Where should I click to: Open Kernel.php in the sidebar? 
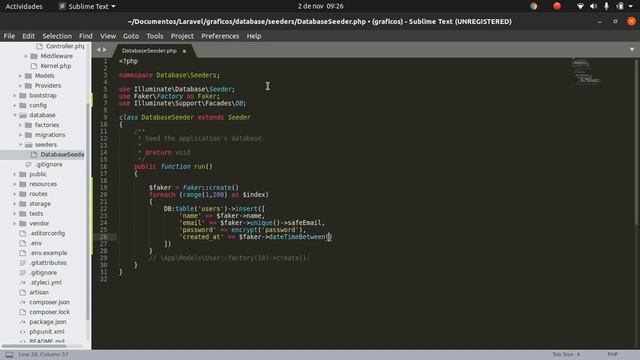tap(56, 66)
